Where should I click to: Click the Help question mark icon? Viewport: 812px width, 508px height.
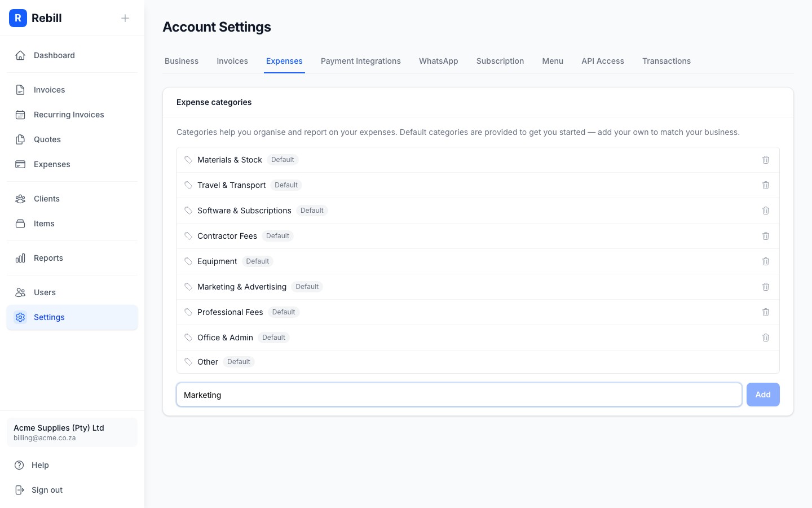point(20,465)
